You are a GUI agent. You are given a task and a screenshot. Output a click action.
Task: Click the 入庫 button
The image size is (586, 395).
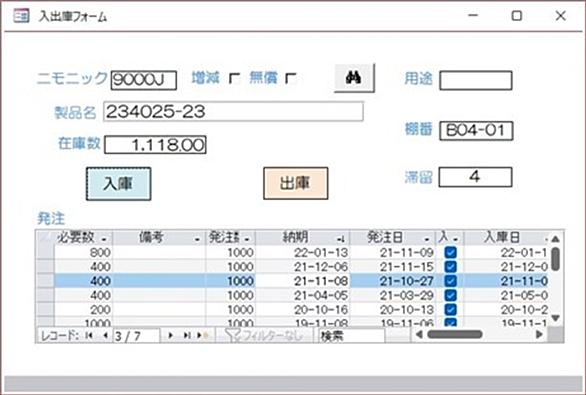[x=118, y=183]
